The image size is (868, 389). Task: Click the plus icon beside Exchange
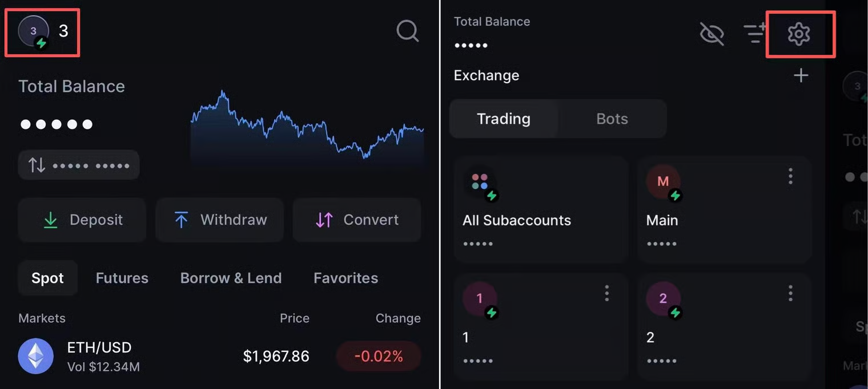pyautogui.click(x=801, y=75)
